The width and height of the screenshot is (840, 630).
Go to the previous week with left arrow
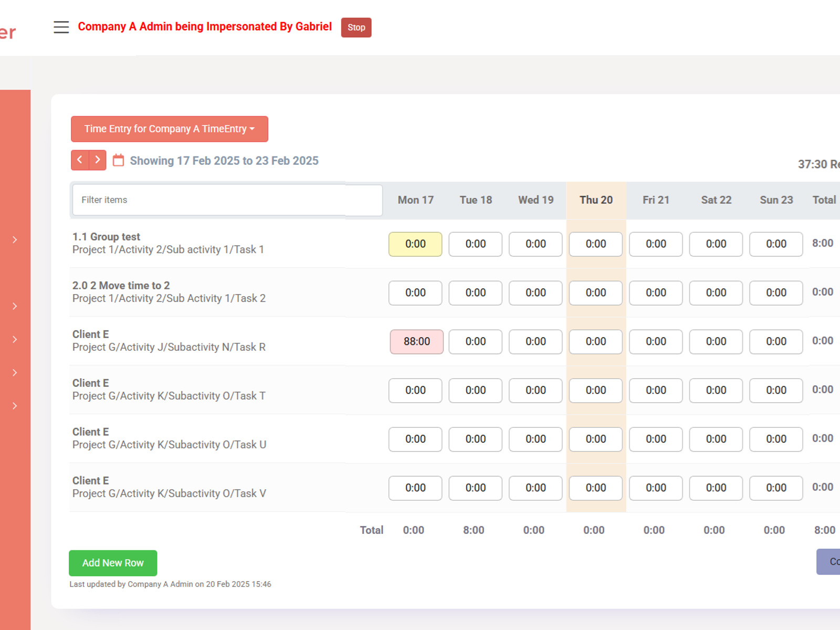pos(79,160)
